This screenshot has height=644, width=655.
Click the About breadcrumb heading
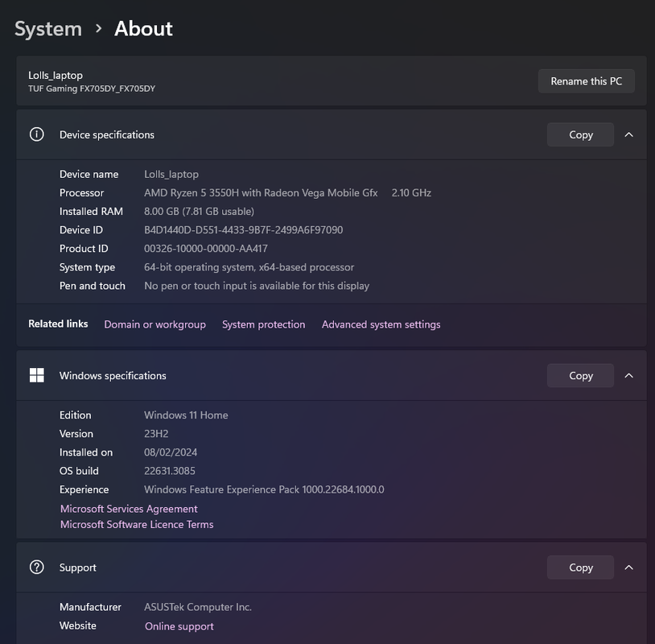click(x=143, y=28)
